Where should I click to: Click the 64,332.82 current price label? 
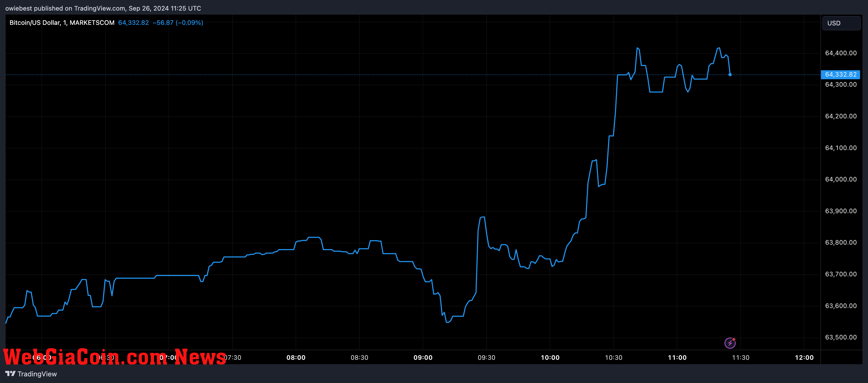point(840,74)
